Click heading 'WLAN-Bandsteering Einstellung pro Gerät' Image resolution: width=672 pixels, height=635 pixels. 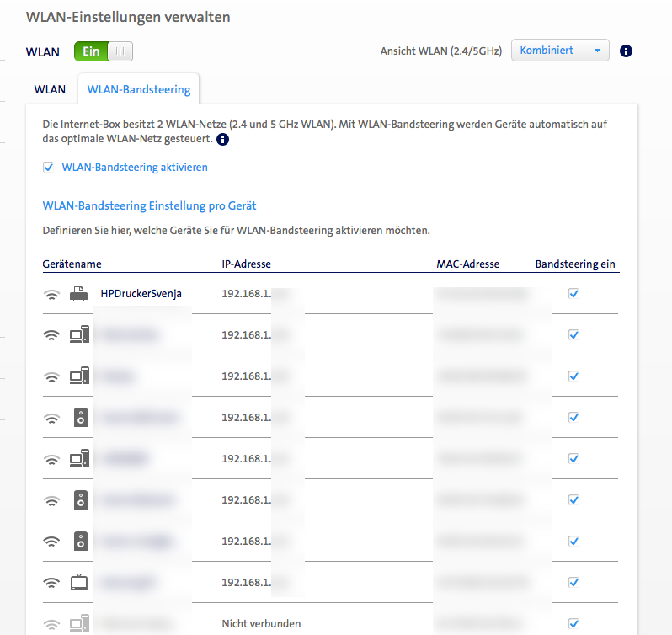pos(149,205)
